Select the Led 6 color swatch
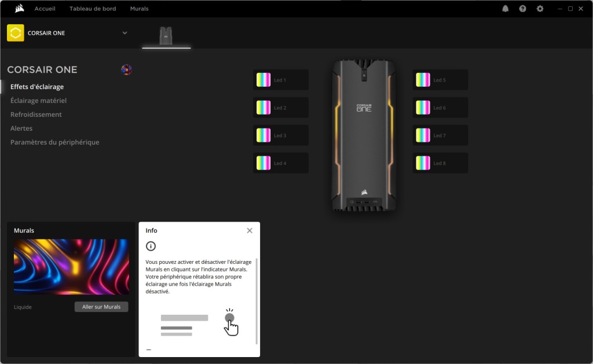Screen dimensions: 593x364 point(423,108)
